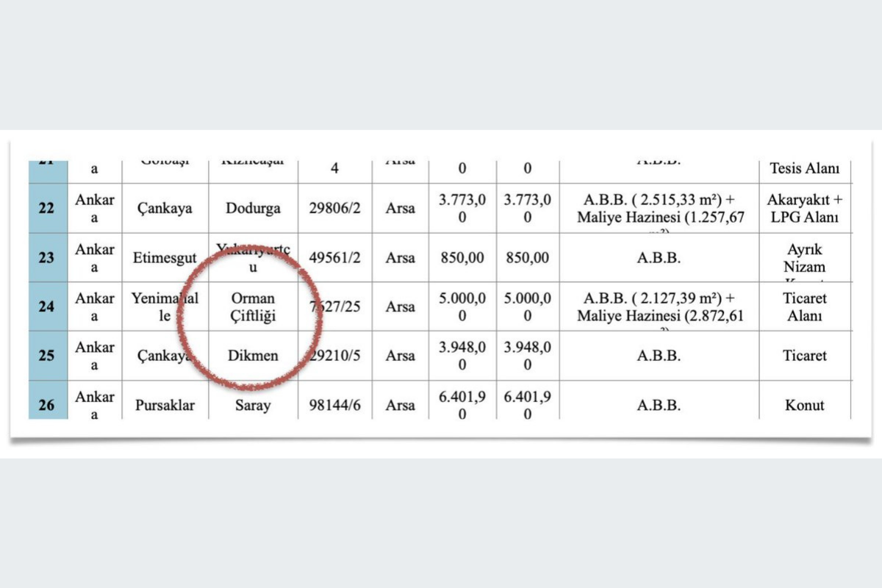This screenshot has height=588, width=882.
Task: Click the Etimesgut district cell
Action: (x=165, y=258)
